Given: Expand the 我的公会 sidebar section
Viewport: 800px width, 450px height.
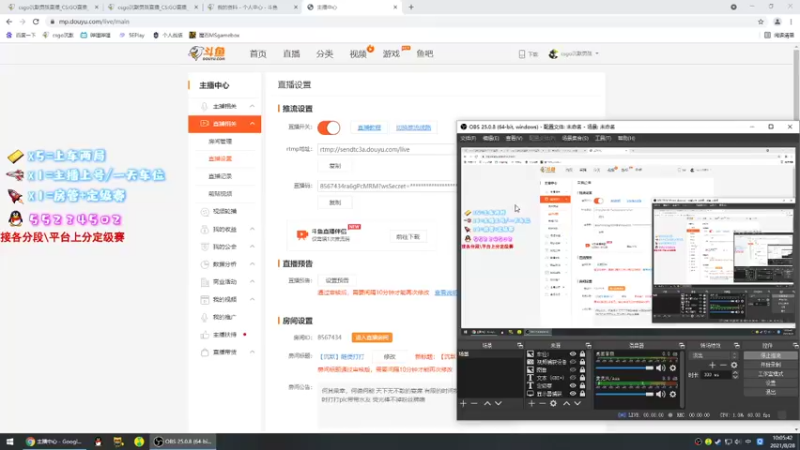Looking at the screenshot, I should (x=253, y=246).
